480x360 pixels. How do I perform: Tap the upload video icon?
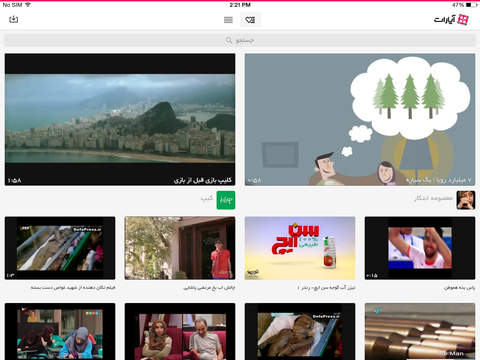click(x=13, y=19)
